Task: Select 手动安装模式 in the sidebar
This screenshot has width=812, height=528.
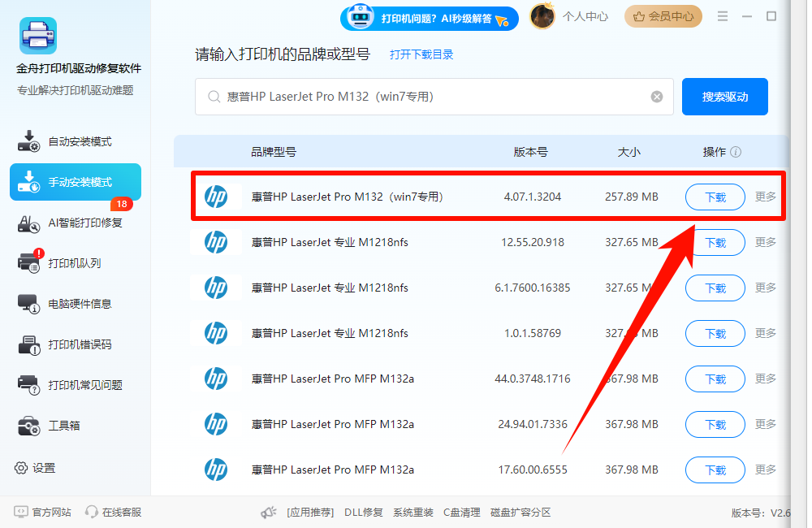Action: (x=76, y=182)
